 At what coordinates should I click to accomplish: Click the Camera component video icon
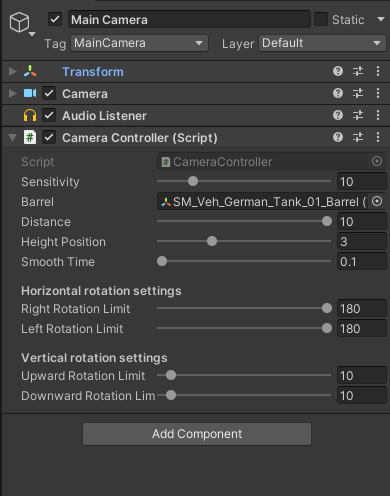click(30, 93)
